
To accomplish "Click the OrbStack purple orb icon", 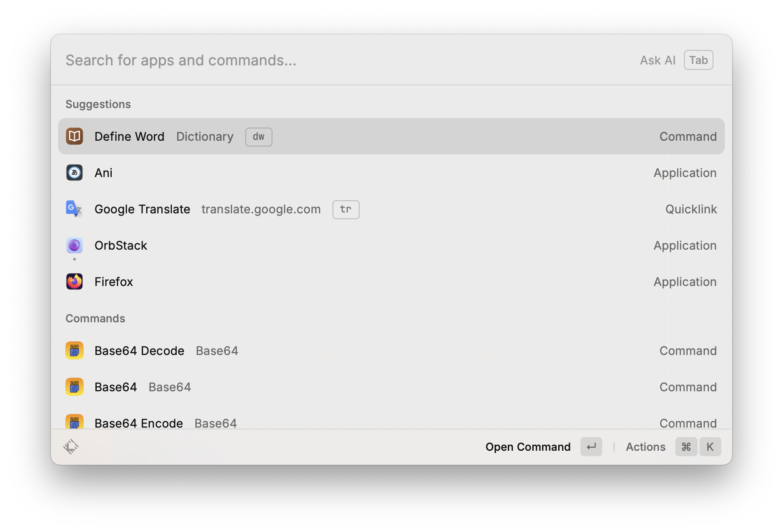I will click(x=74, y=245).
